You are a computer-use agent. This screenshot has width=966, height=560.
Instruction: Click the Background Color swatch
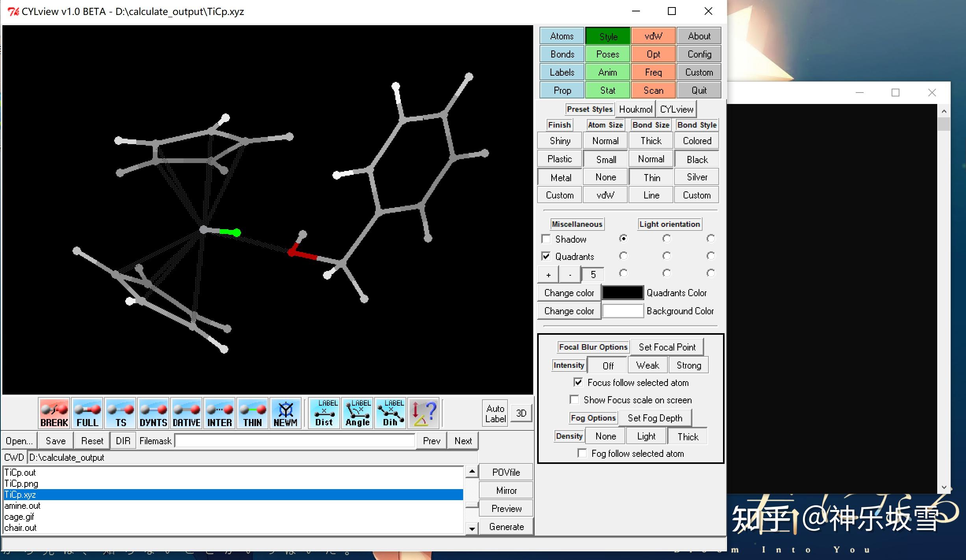click(623, 311)
